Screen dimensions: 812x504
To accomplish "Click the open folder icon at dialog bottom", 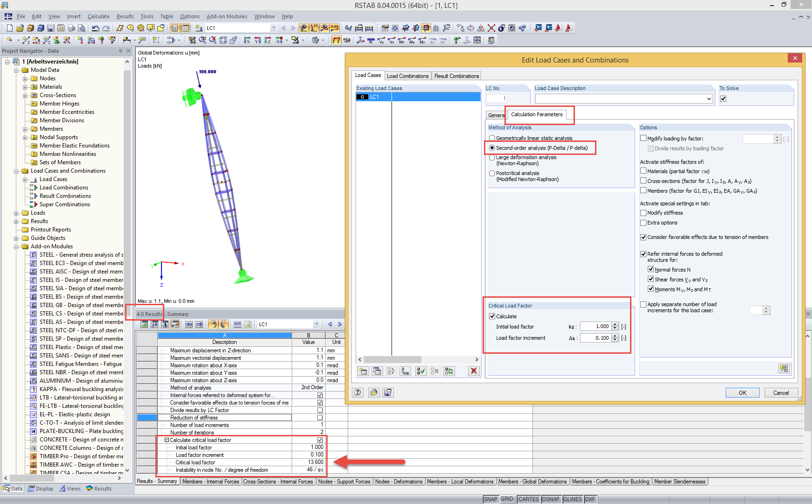I will [373, 392].
